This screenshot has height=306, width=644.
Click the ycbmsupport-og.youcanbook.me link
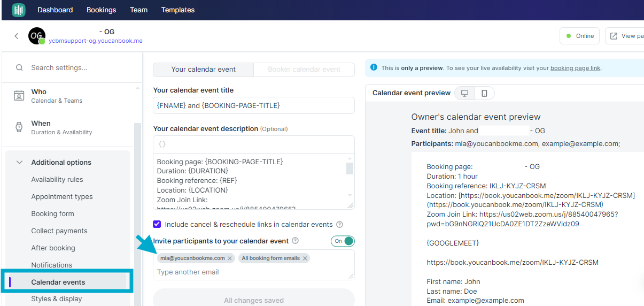coord(96,41)
